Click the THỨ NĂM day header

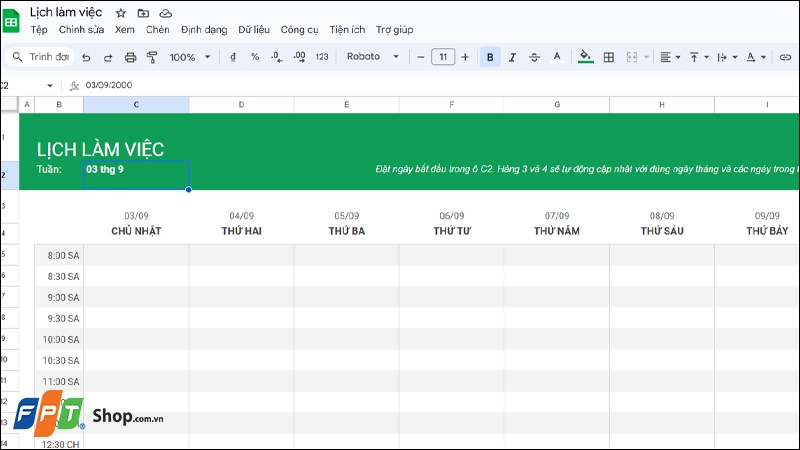[x=557, y=231]
